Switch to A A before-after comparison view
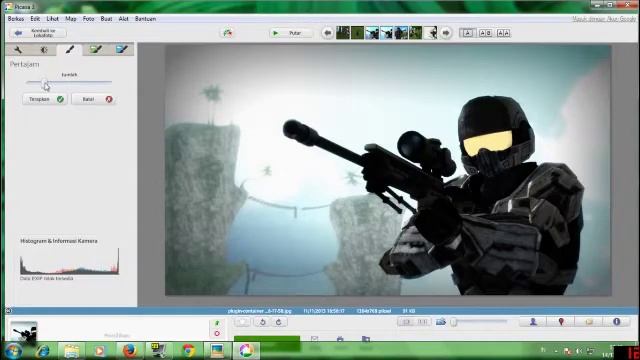Viewport: 640px width, 360px height. click(x=503, y=33)
